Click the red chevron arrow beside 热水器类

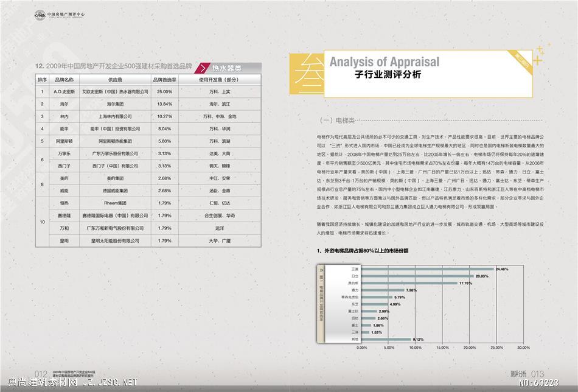coord(203,68)
